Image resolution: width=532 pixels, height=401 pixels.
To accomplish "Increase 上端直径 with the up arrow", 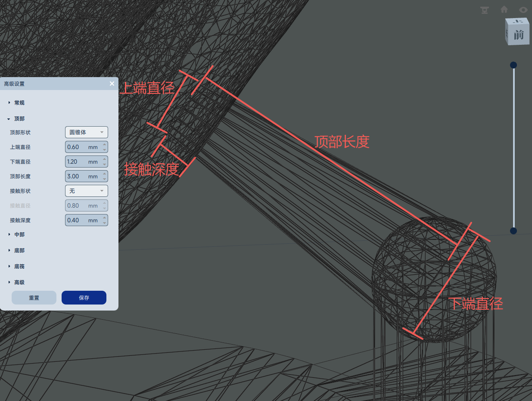I will (104, 144).
